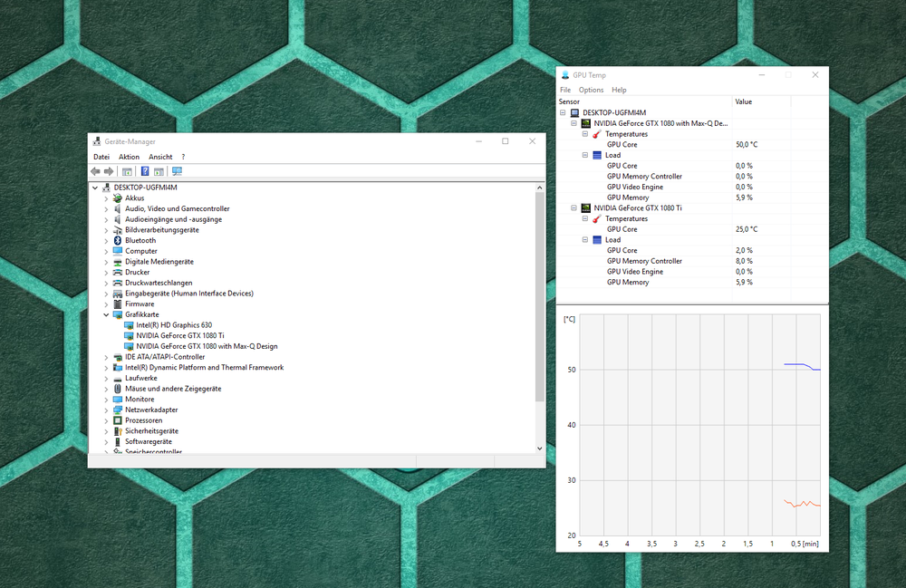Collapse the Grafikkarte category
Viewport: 906px width, 588px height.
[106, 314]
